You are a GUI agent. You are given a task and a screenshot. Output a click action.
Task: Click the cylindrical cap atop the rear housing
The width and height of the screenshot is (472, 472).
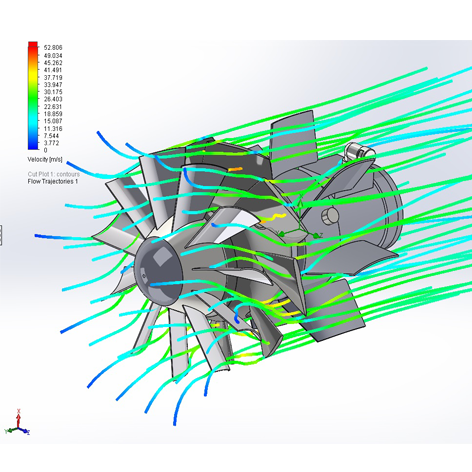click(358, 151)
